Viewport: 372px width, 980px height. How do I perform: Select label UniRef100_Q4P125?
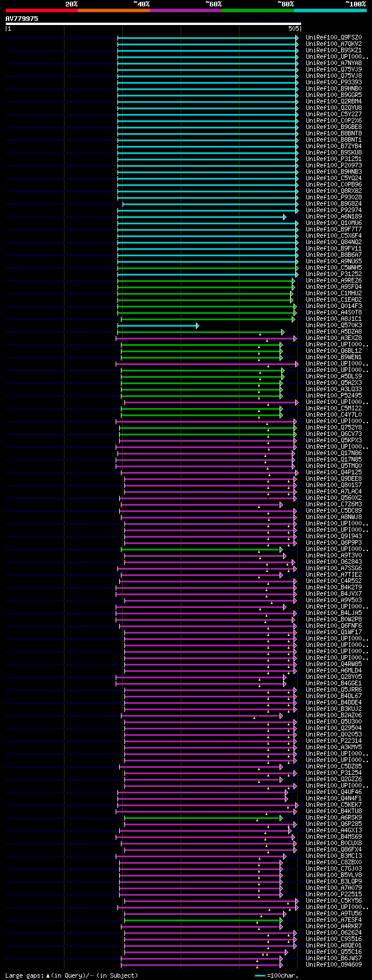(x=334, y=472)
